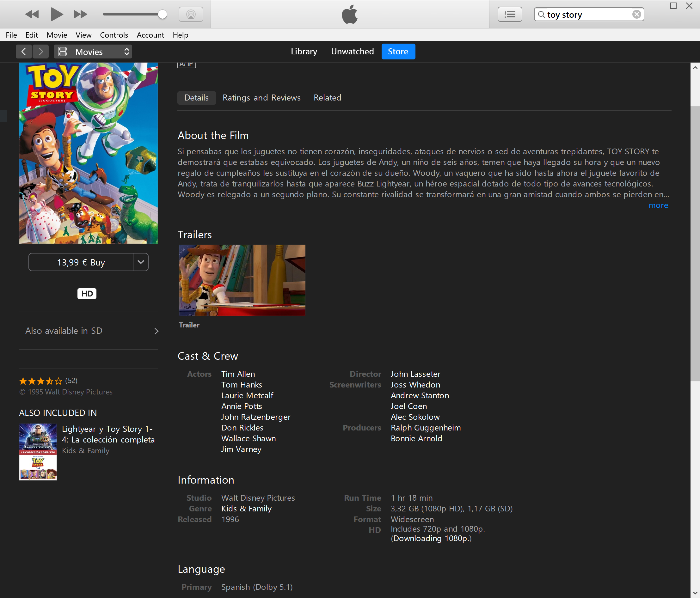Open the Up Next list button
The image size is (700, 598).
510,15
